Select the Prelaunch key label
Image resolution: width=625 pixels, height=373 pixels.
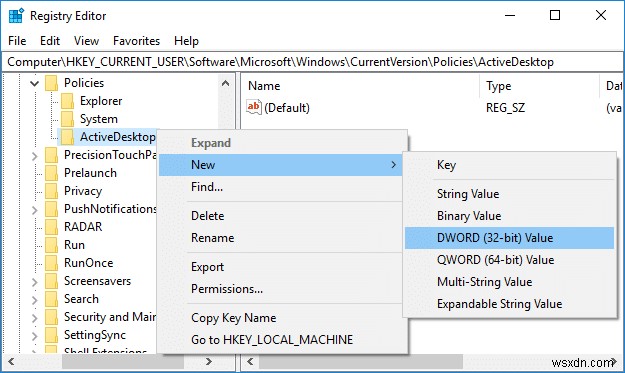coord(90,173)
